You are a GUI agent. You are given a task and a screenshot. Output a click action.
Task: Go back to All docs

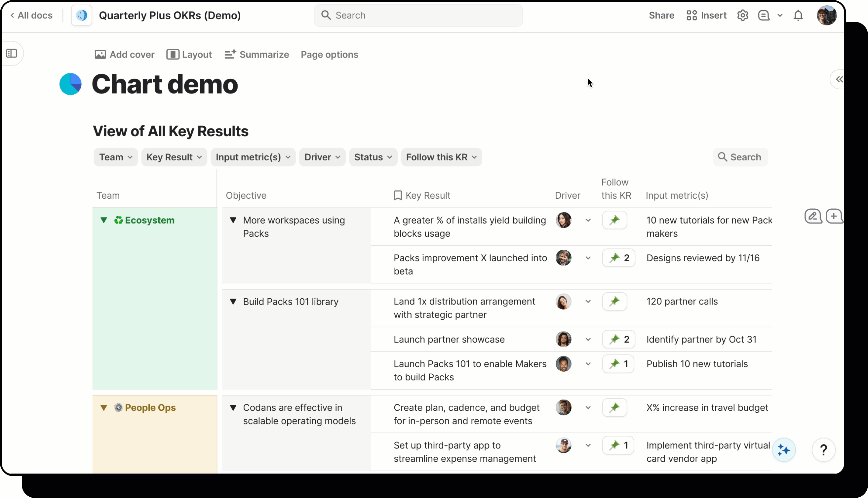(x=31, y=16)
